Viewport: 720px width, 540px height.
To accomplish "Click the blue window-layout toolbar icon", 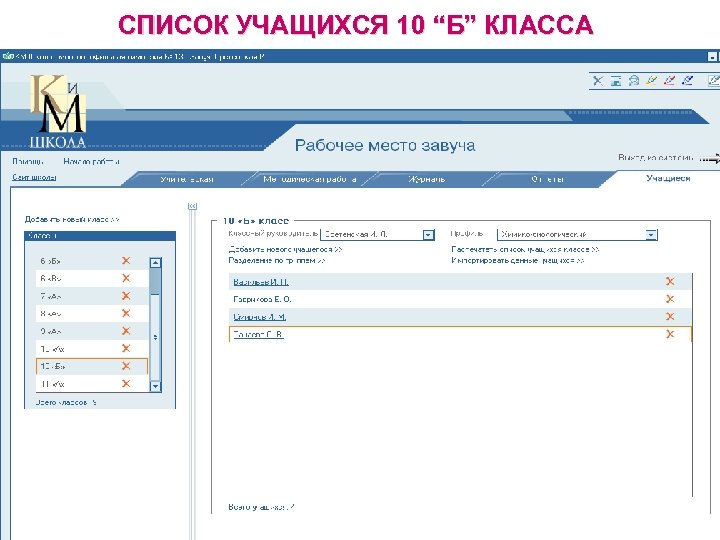I will click(616, 81).
